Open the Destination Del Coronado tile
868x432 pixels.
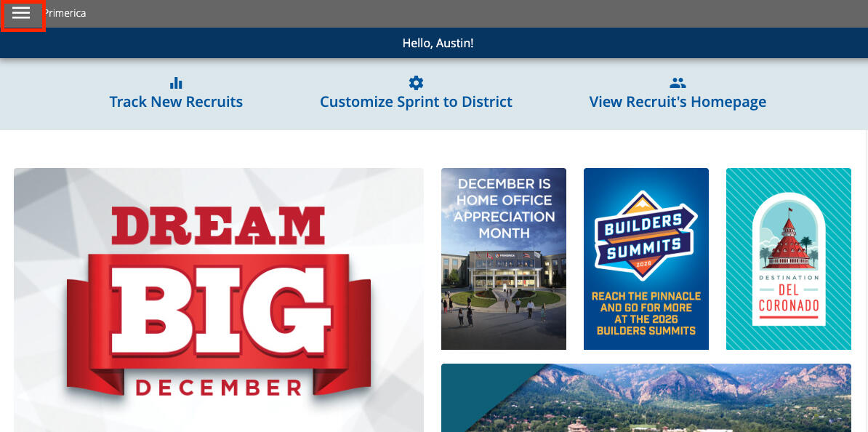[x=789, y=259]
